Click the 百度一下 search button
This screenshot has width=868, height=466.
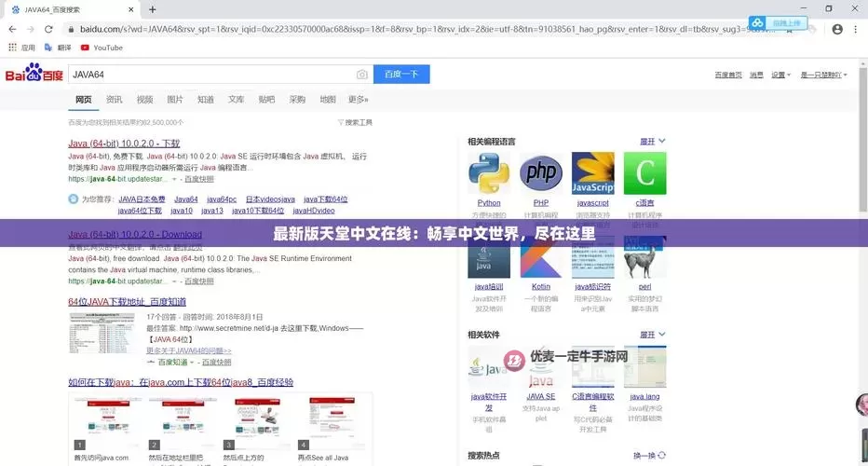coord(401,75)
